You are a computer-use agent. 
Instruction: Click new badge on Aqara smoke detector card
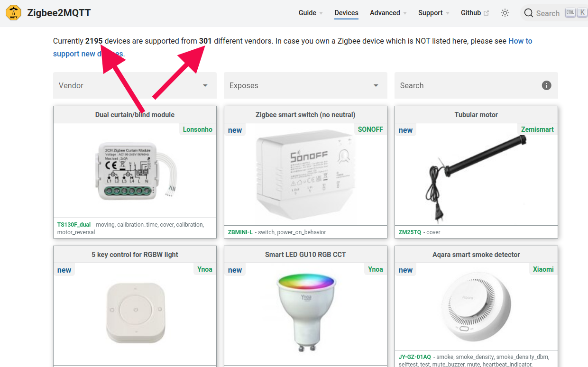coord(405,270)
